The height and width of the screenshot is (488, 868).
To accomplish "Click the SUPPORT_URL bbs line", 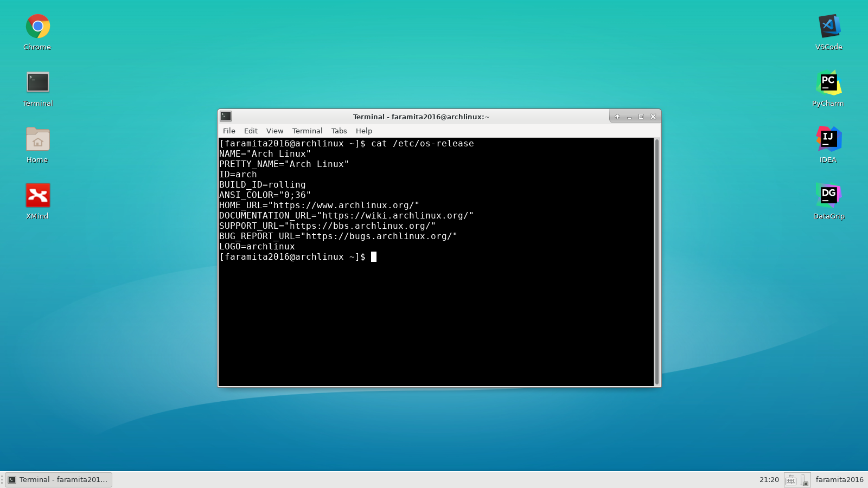I will [327, 226].
